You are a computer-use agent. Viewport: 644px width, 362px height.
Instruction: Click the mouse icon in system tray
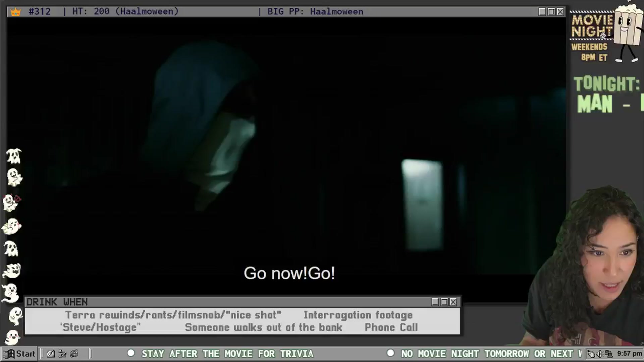pos(592,354)
